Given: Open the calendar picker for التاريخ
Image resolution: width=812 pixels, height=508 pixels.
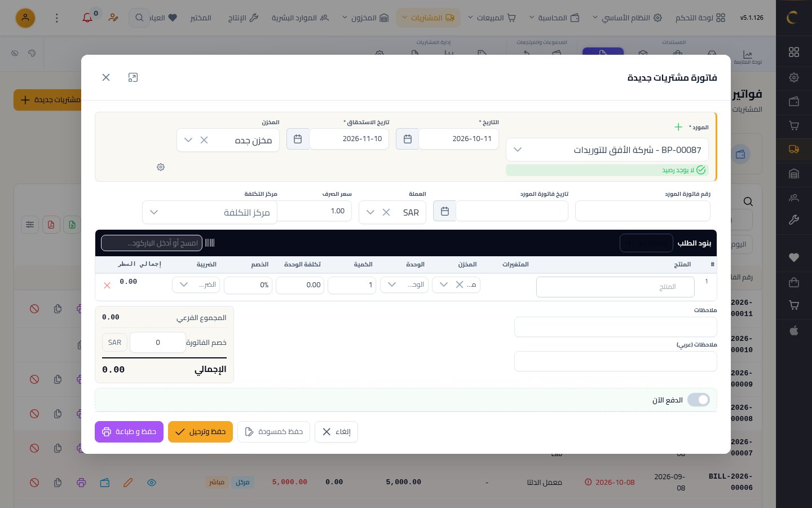Looking at the screenshot, I should click(x=407, y=139).
